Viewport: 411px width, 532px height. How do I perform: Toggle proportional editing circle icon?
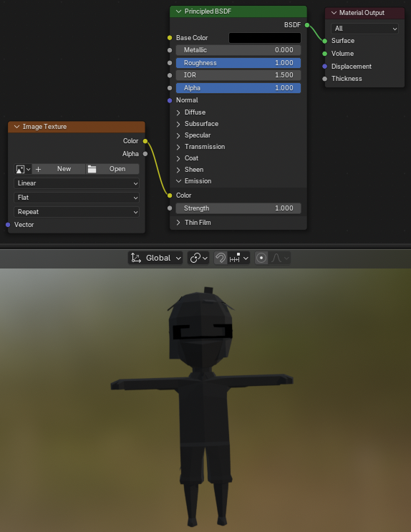click(261, 258)
